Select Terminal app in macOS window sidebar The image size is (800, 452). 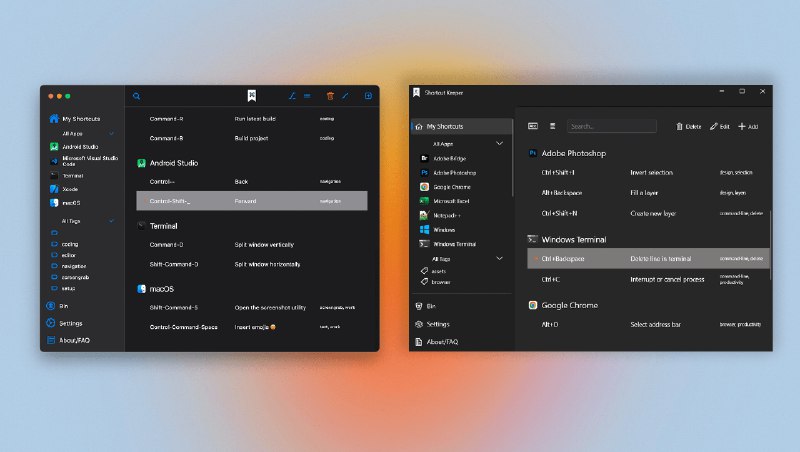[67, 175]
